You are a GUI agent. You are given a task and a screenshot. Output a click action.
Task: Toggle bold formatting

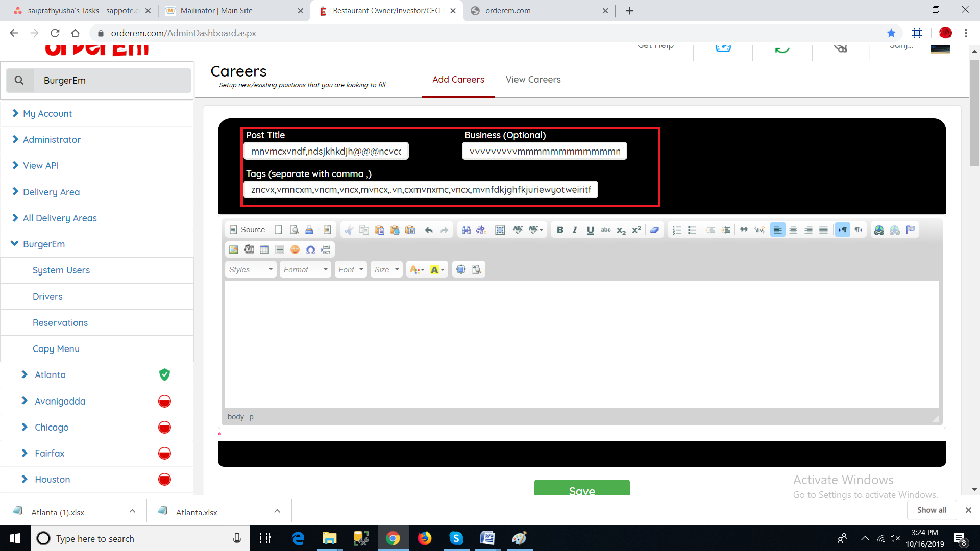(560, 230)
